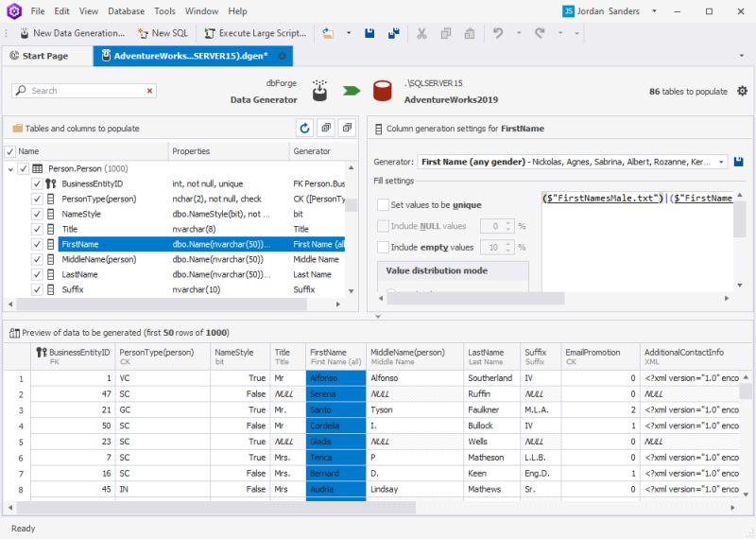The image size is (756, 539).
Task: Click the LastName preview column header
Action: (491, 356)
